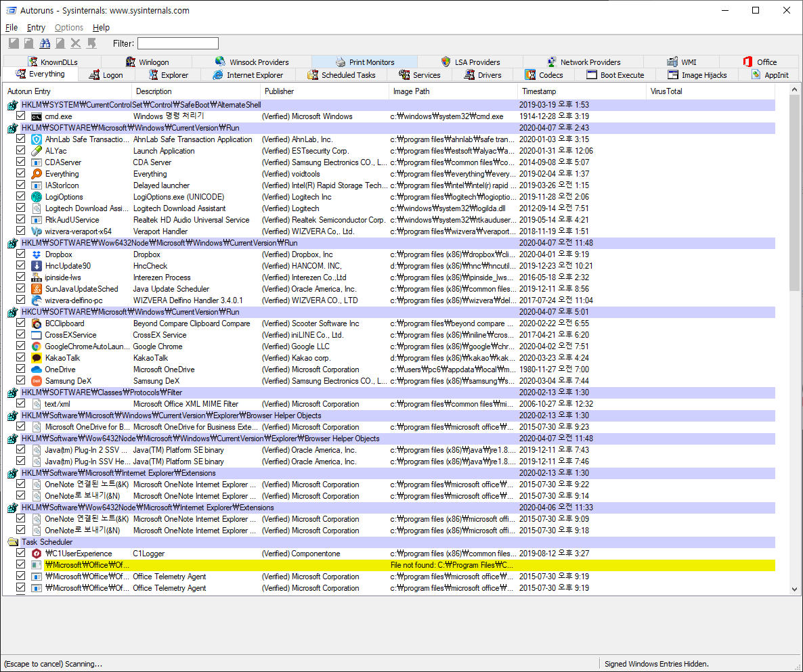
Task: Open the File menu
Action: 12,28
